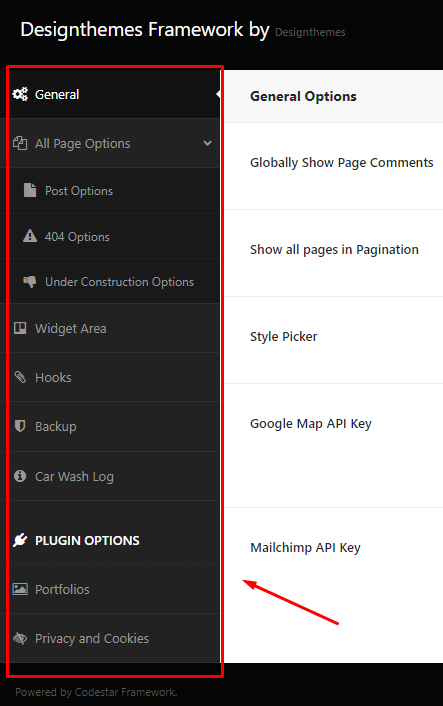443x706 pixels.
Task: Click the thumbs-down icon for Under Construction
Action: tap(30, 282)
